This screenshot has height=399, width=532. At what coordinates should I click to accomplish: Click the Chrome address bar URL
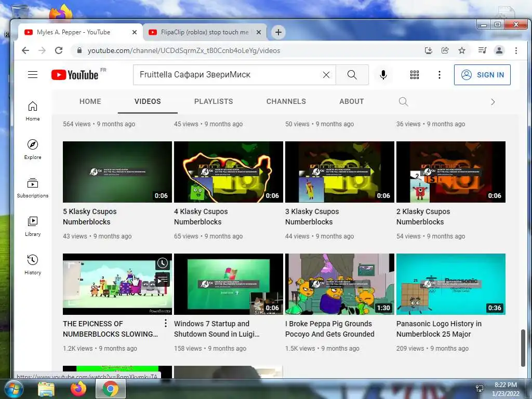tap(184, 50)
